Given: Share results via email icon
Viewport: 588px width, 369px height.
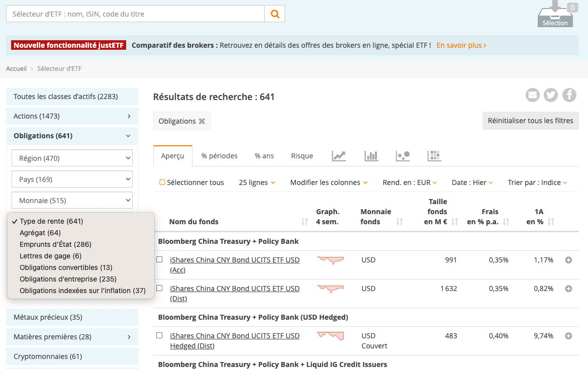Looking at the screenshot, I should 532,95.
